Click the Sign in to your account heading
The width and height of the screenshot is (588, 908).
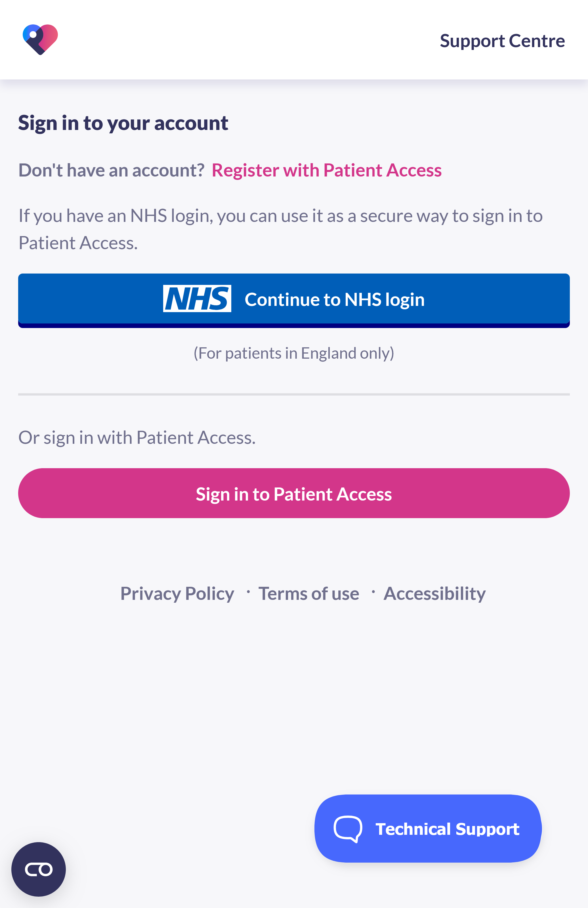(x=123, y=122)
